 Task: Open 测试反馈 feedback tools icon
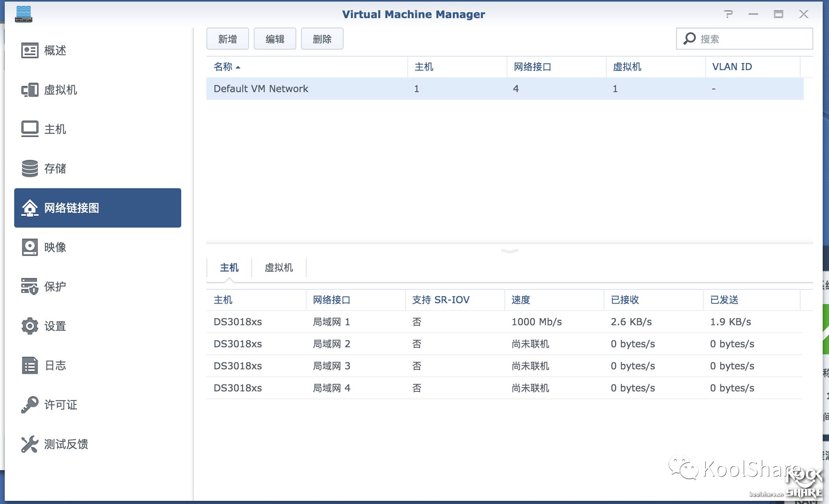click(x=30, y=444)
